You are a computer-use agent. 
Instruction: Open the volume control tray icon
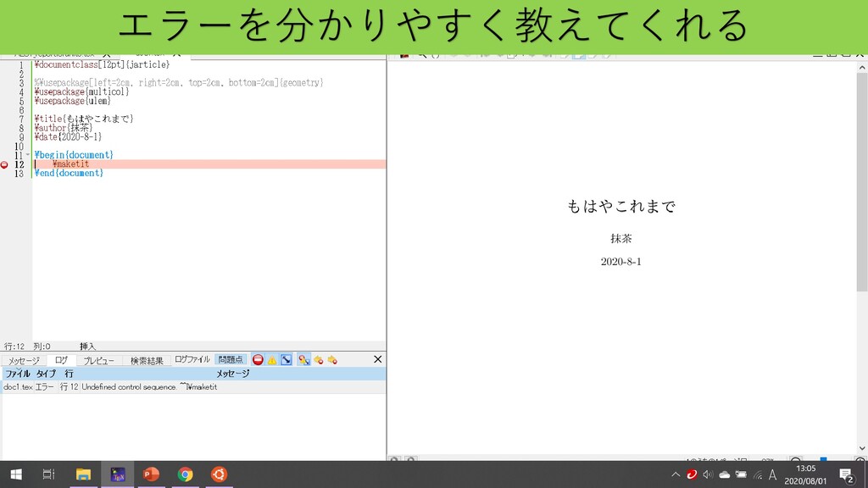[x=708, y=474]
